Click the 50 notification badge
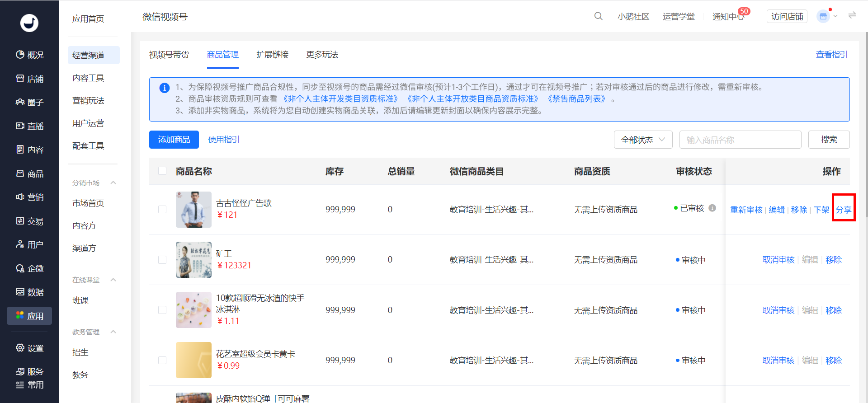868x403 pixels. pos(744,11)
